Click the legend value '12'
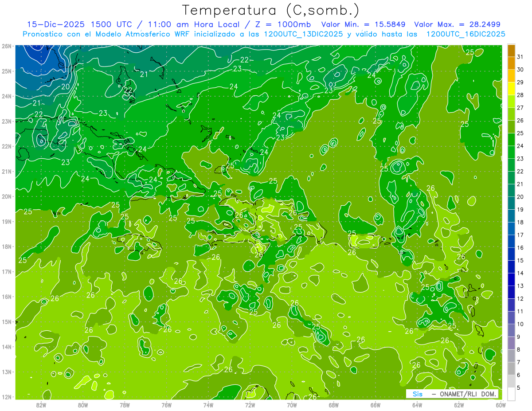This screenshot has height=411, width=532. (x=520, y=298)
